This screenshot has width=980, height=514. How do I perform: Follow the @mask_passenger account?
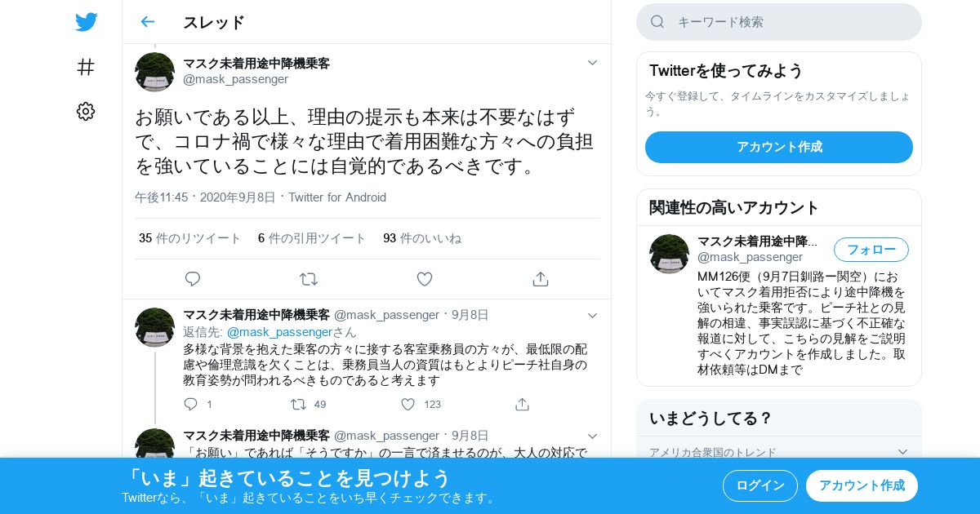pos(871,250)
